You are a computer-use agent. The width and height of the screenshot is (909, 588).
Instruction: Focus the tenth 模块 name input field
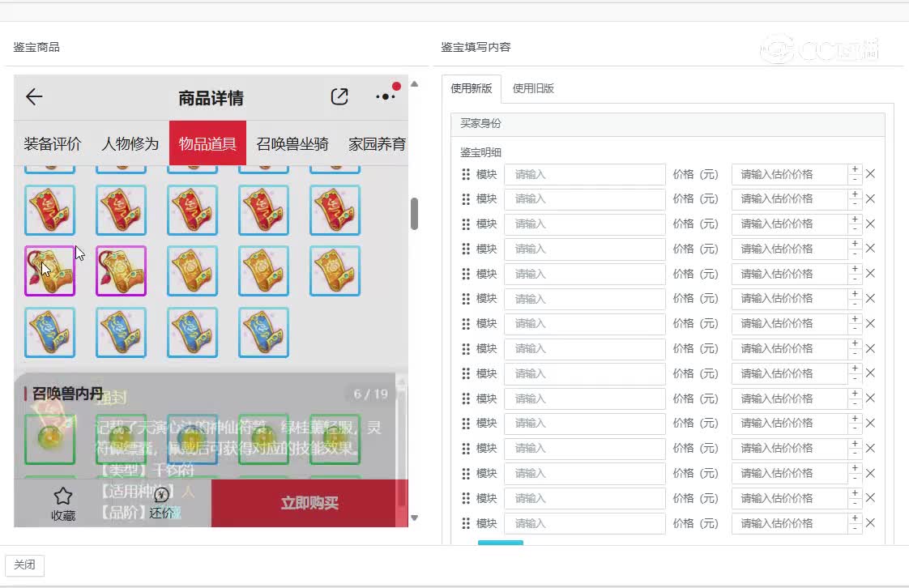[584, 398]
